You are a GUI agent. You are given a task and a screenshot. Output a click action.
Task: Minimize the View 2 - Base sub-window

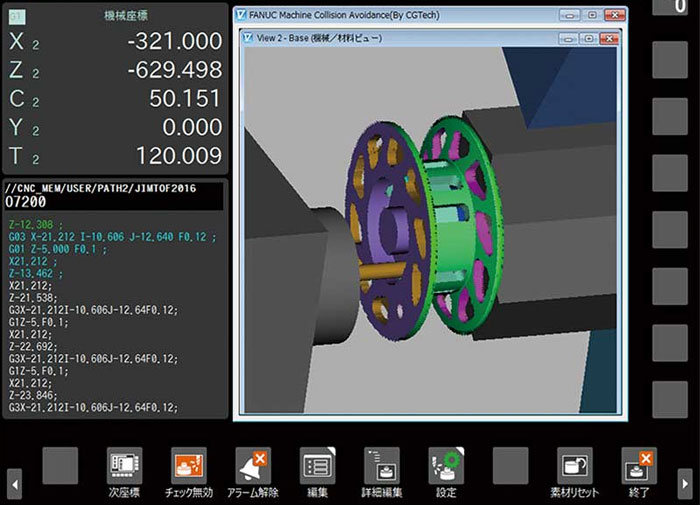(568, 39)
